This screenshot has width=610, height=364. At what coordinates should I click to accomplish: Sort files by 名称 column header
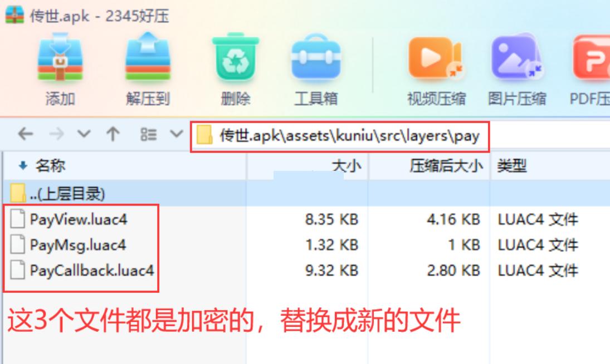point(50,166)
